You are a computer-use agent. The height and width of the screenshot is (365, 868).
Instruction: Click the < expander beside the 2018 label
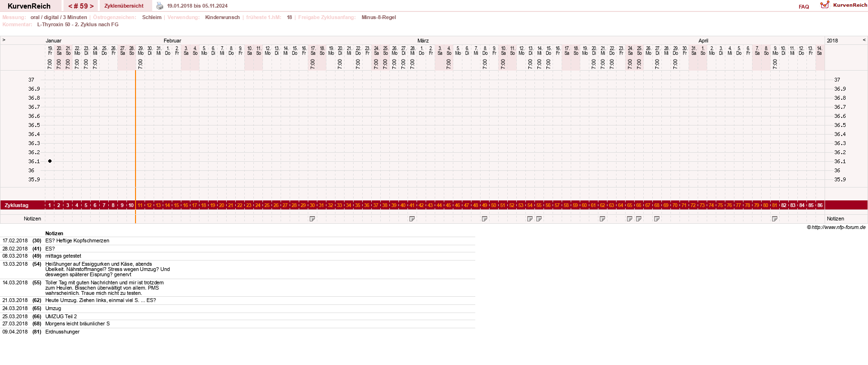[864, 40]
